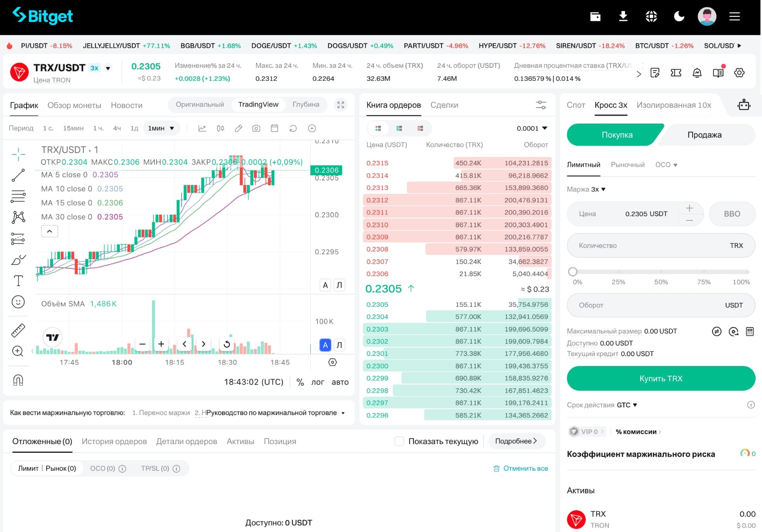Click Отменить все link
Viewport: 762px width, 532px height.
point(520,468)
